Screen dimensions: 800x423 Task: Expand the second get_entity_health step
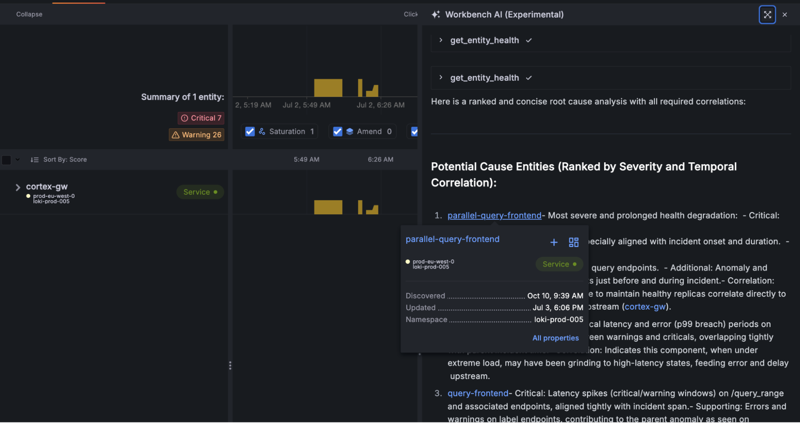[441, 78]
